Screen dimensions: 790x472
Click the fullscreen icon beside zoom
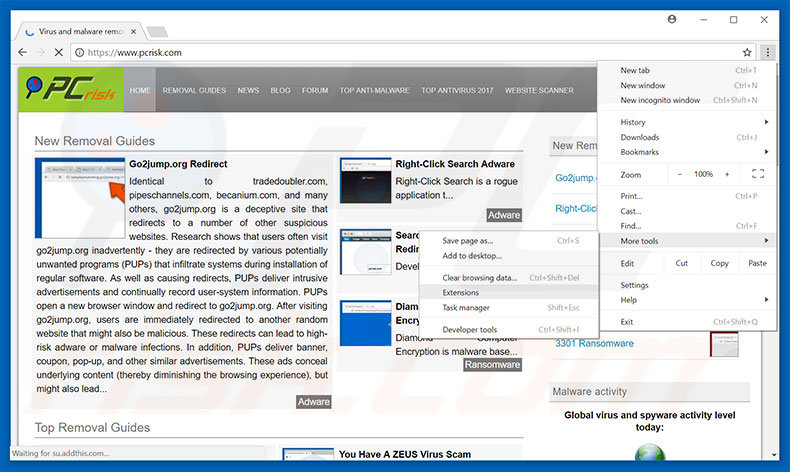coord(758,174)
